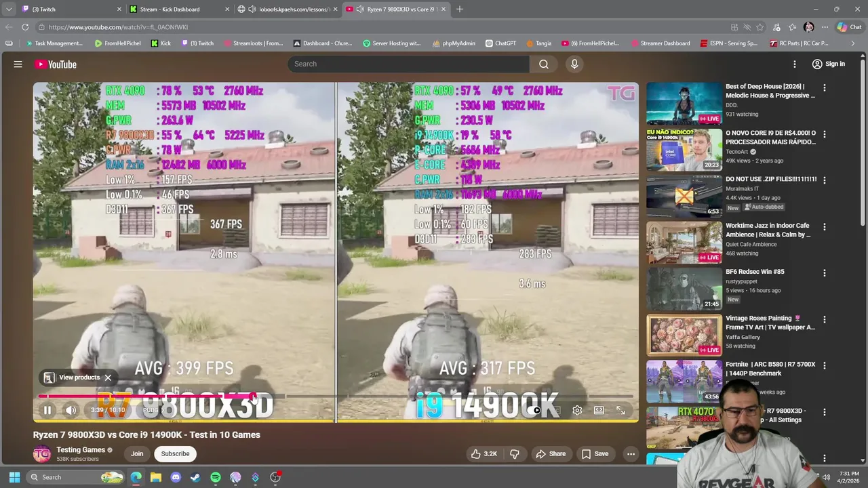Image resolution: width=868 pixels, height=488 pixels.
Task: Open options for Fortnite ARC B580 video
Action: click(825, 365)
